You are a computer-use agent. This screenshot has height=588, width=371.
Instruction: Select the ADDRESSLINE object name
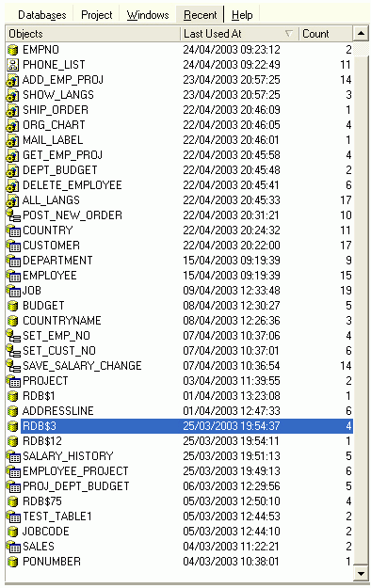pos(57,411)
